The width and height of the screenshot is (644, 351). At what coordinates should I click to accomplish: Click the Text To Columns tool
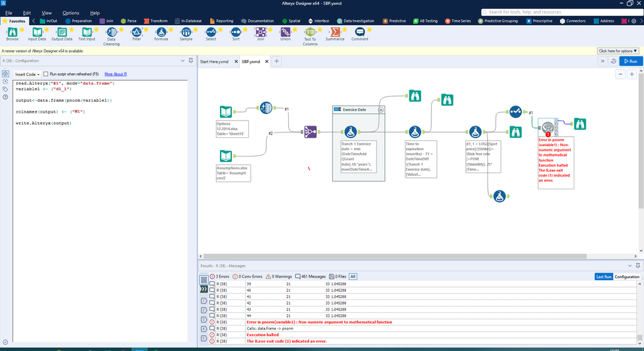click(x=310, y=32)
